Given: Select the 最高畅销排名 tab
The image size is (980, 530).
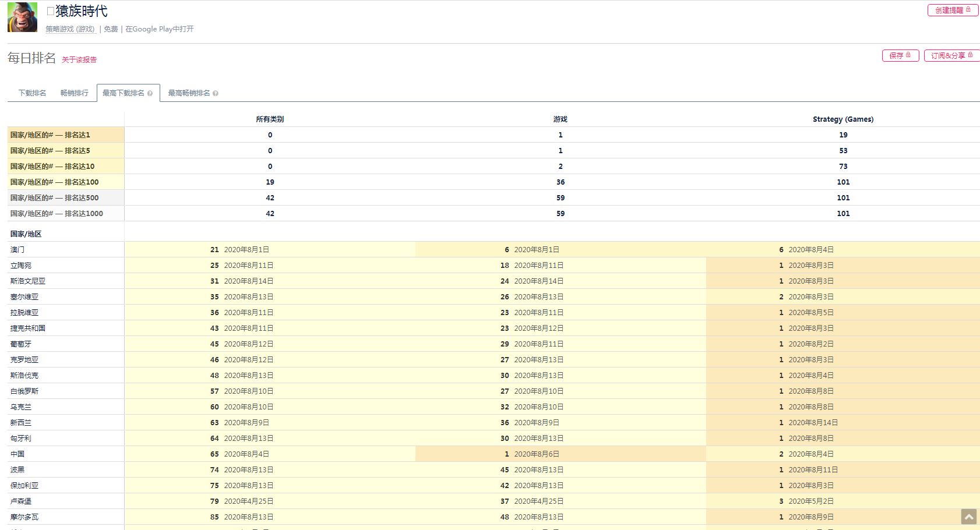Looking at the screenshot, I should (x=189, y=93).
